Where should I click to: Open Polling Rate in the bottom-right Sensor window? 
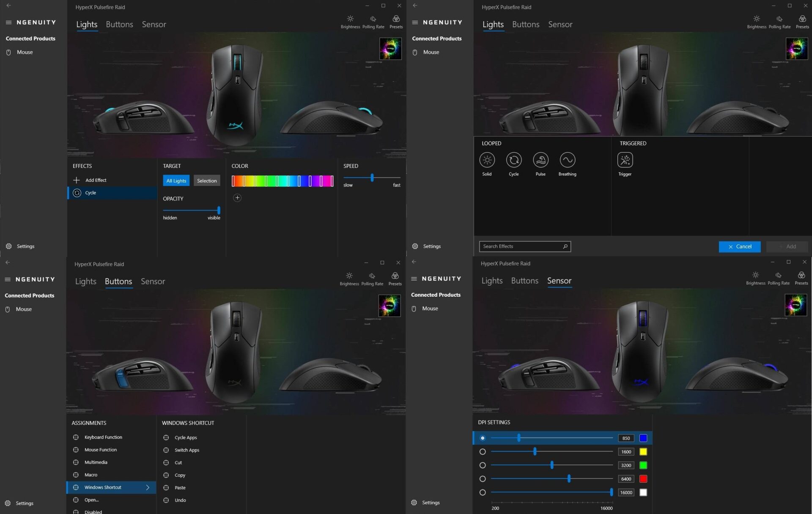[x=779, y=278]
